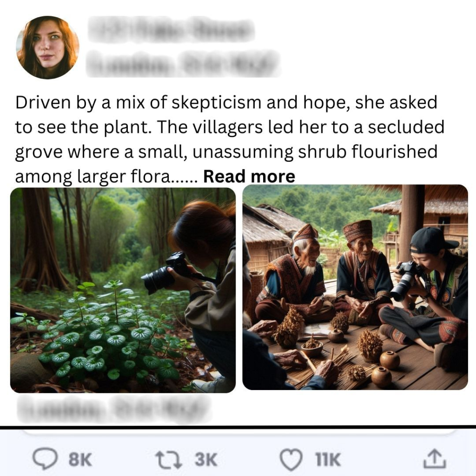Click the share upload icon
The height and width of the screenshot is (476, 476).
435,459
